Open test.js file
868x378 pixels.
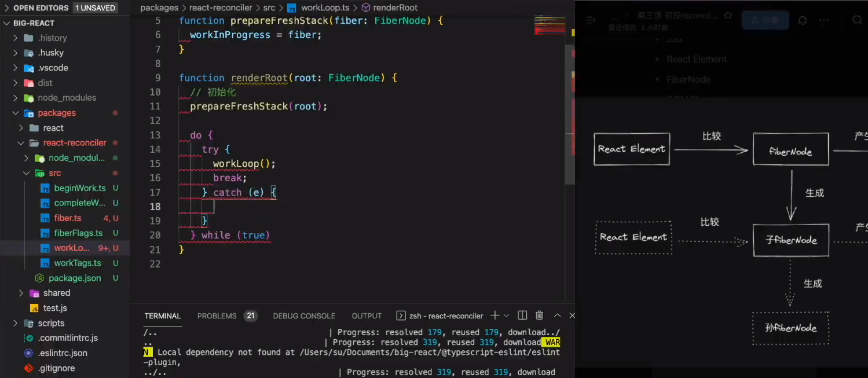(x=55, y=308)
